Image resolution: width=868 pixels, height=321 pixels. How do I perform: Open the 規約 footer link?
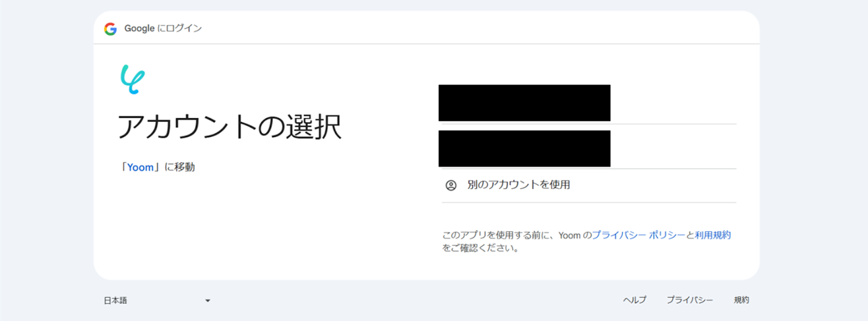tap(742, 300)
